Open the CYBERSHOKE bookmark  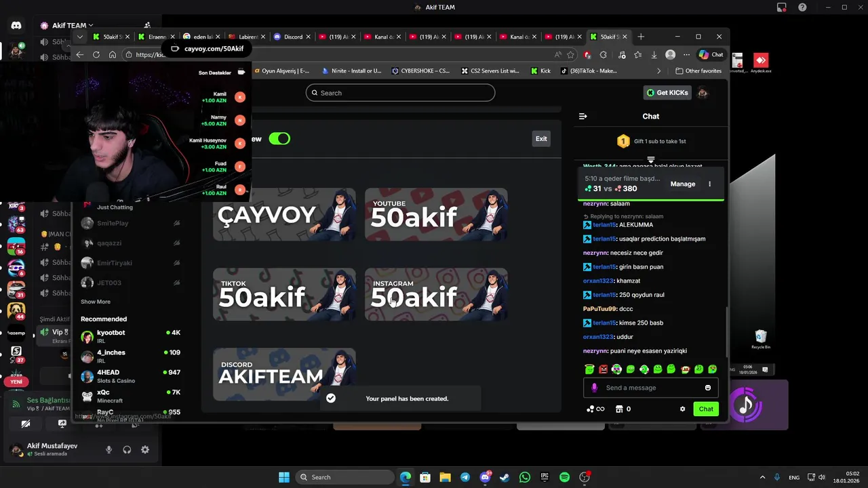tap(421, 70)
